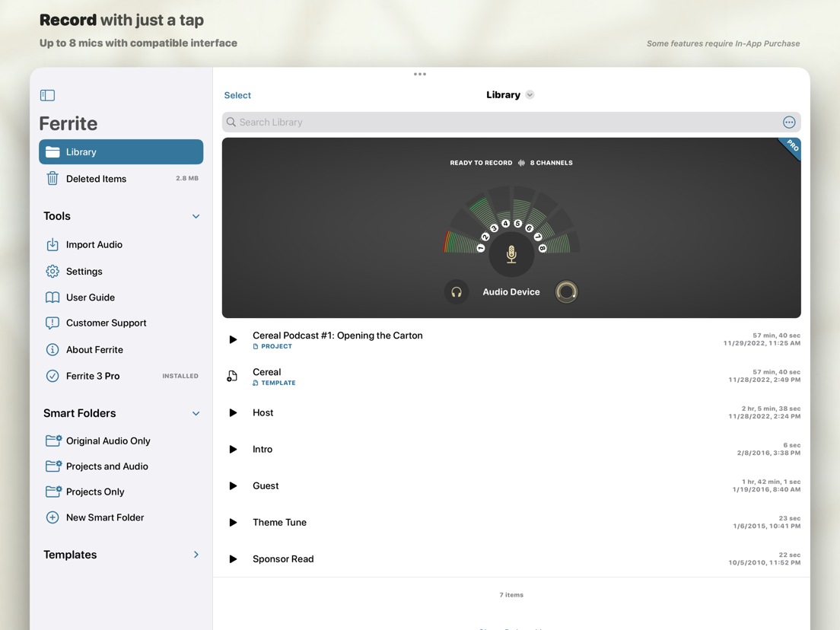Screen dimensions: 840x630
Task: Open the User Guide book icon
Action: 52,297
